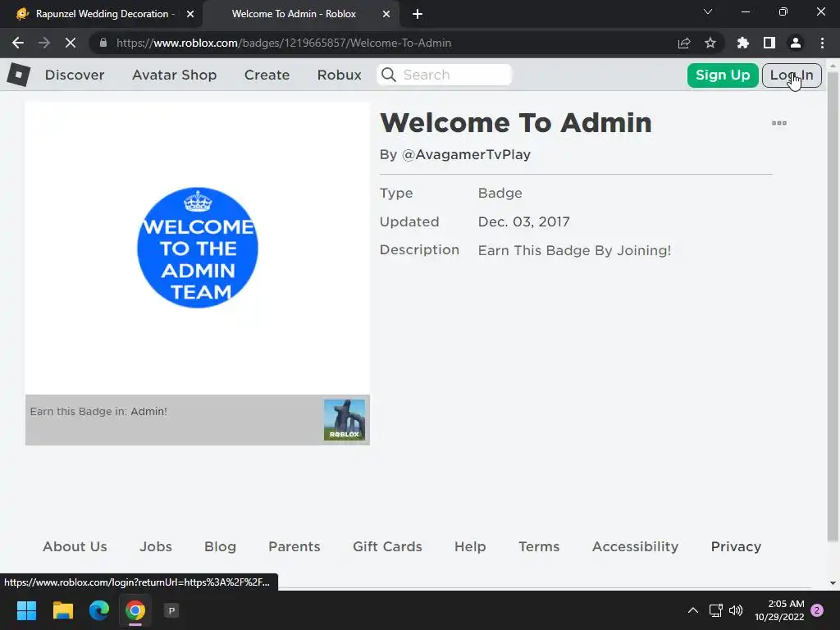Screen dimensions: 840x630
Task: Open the Chrome three-dot menu
Action: click(x=822, y=43)
